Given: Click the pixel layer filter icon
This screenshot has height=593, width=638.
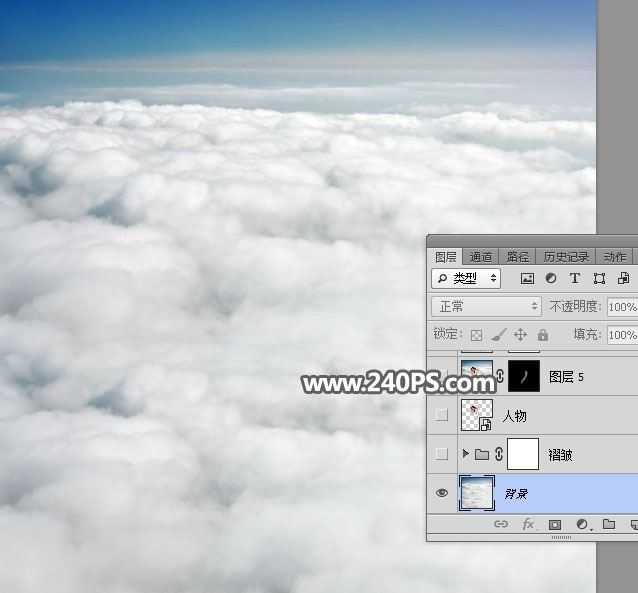Looking at the screenshot, I should (527, 279).
